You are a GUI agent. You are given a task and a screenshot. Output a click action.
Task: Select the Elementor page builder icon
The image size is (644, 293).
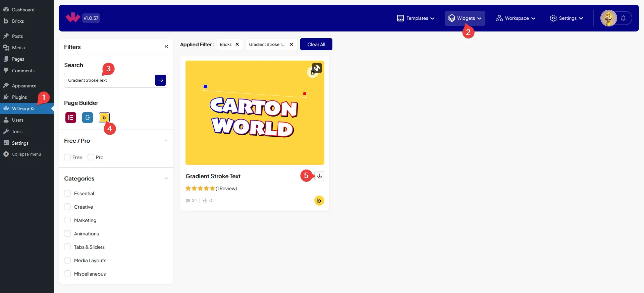point(71,118)
